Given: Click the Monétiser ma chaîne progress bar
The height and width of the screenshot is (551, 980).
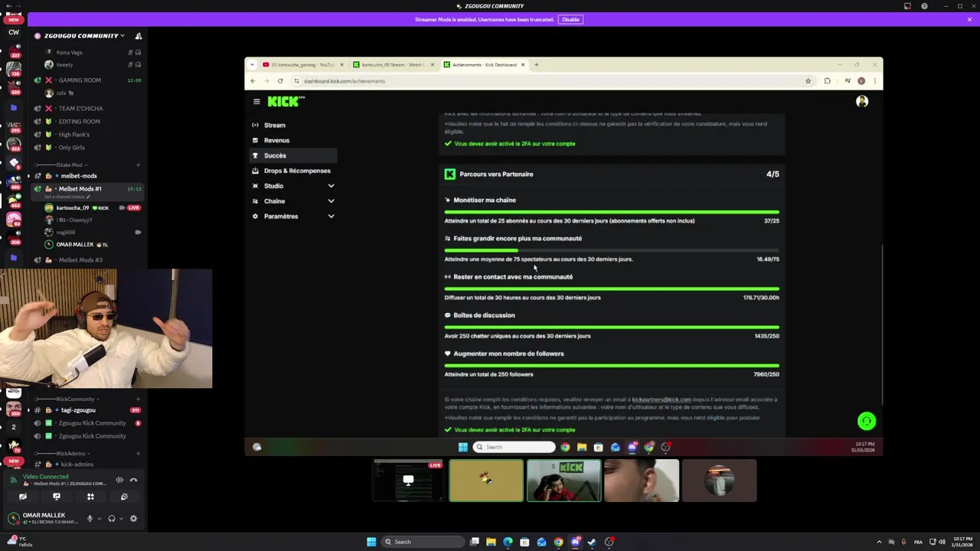Looking at the screenshot, I should [612, 212].
